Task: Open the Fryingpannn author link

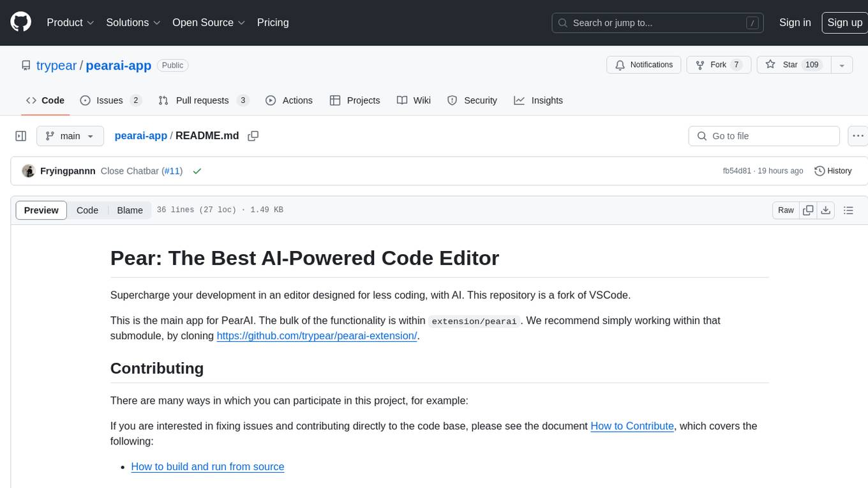Action: [68, 171]
